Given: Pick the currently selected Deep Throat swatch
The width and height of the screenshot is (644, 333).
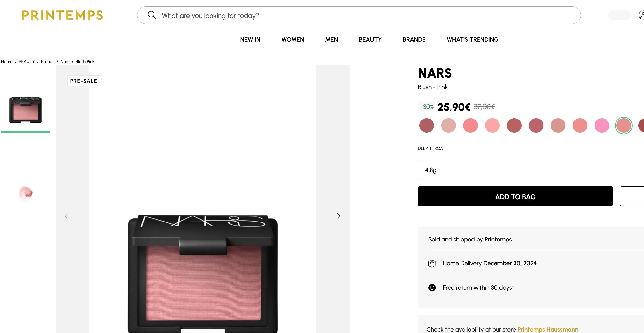Looking at the screenshot, I should pos(624,126).
